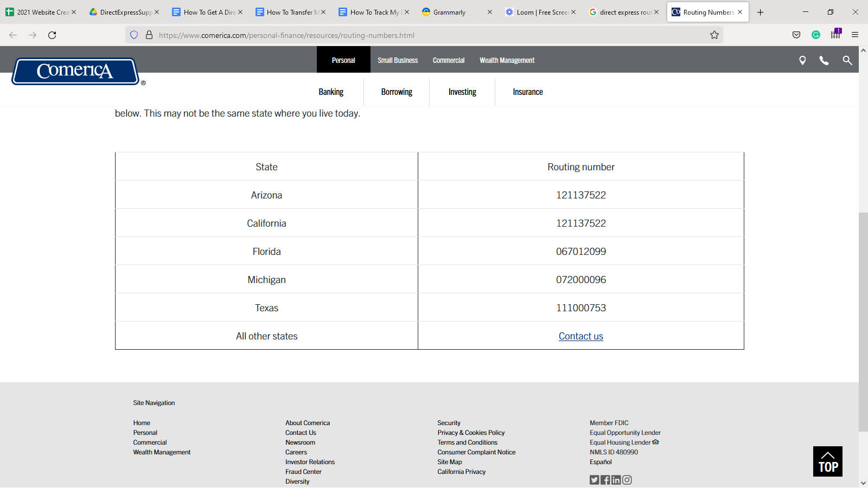
Task: Open the Comerica site search
Action: click(x=847, y=61)
